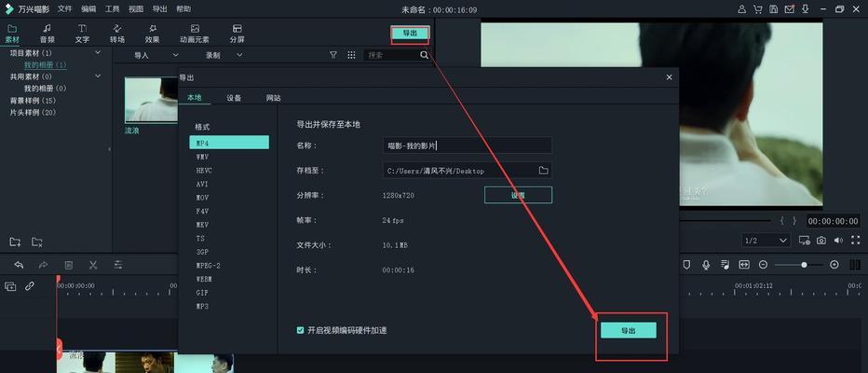Screen dimensions: 868x373
Task: Click the delete trash icon in timeline toolbar
Action: tap(69, 265)
